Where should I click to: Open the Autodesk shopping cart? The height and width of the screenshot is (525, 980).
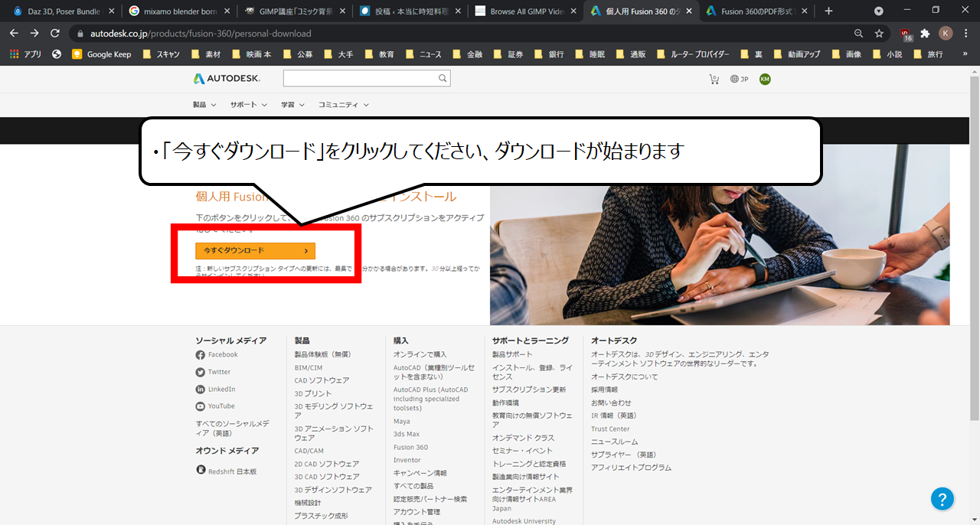pyautogui.click(x=714, y=79)
